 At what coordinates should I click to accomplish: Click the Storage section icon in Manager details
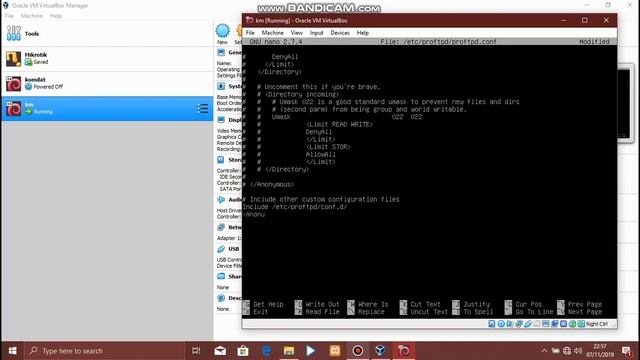pyautogui.click(x=221, y=160)
